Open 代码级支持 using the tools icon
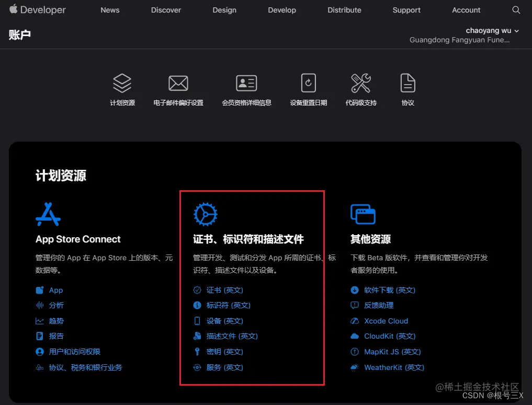This screenshot has width=532, height=405. pos(360,84)
